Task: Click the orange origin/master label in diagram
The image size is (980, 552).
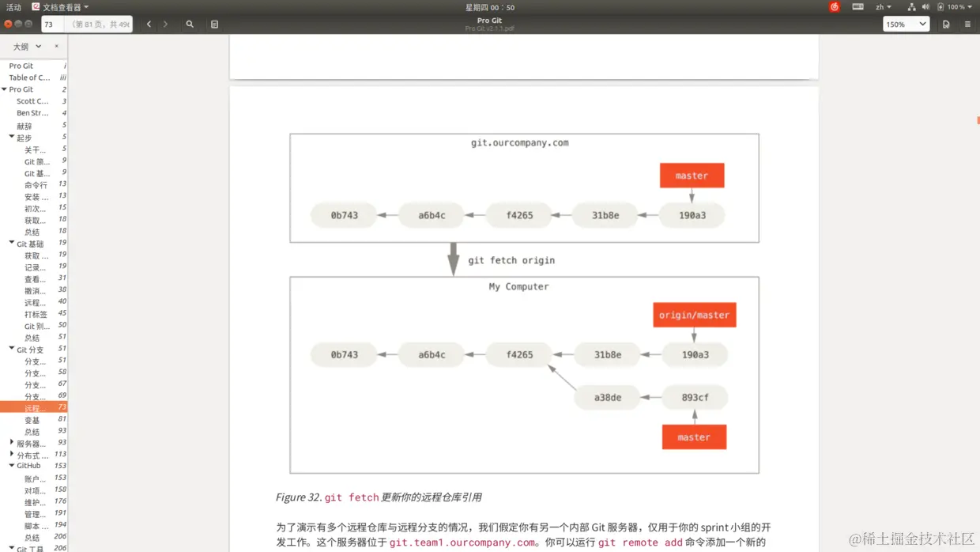Action: pos(695,315)
